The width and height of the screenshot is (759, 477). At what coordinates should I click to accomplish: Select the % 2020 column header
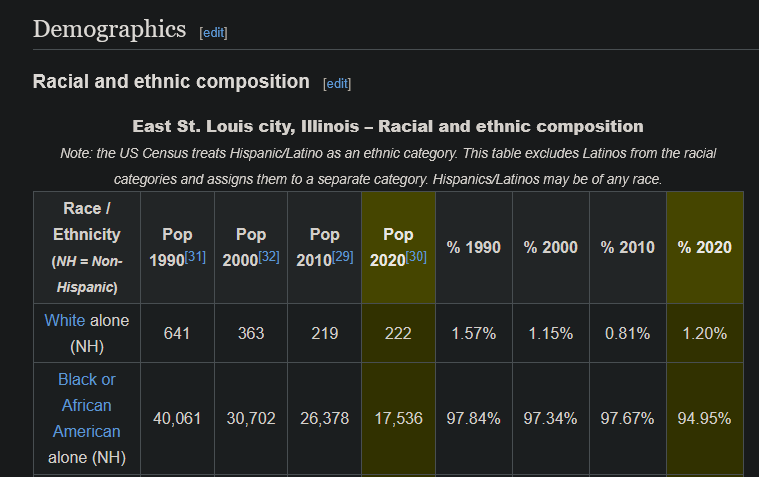point(705,247)
